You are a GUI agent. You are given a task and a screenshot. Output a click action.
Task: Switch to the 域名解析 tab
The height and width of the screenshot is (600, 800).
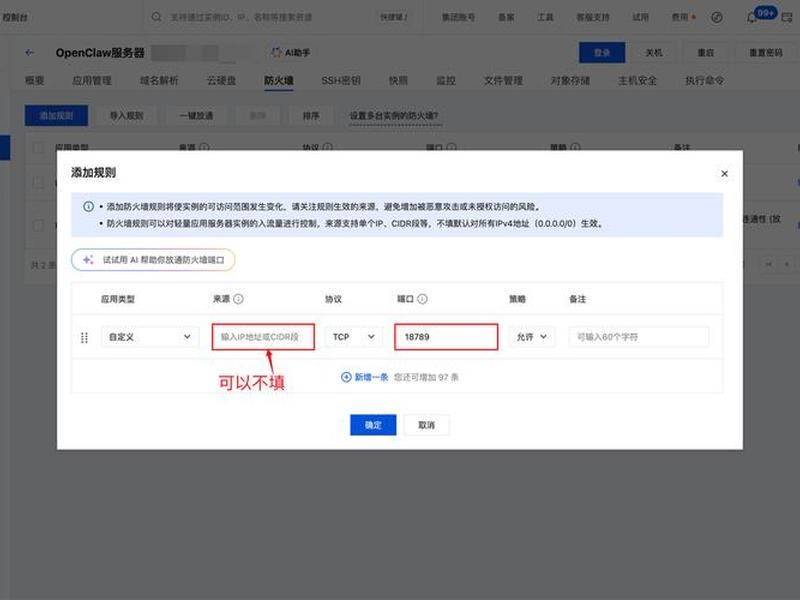[x=159, y=80]
